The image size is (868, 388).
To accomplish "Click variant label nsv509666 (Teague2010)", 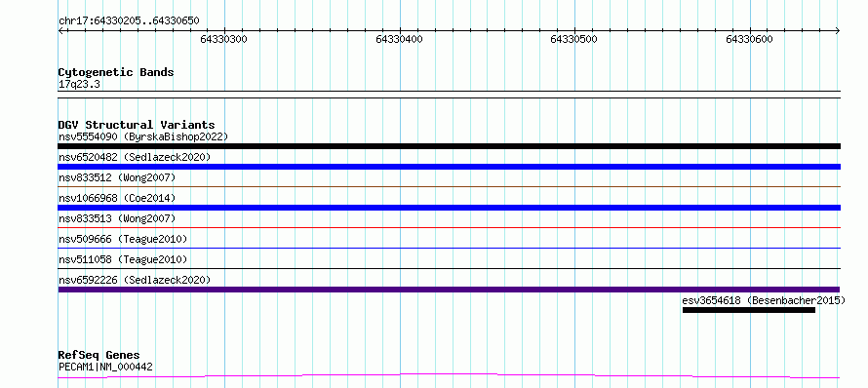I will (123, 239).
